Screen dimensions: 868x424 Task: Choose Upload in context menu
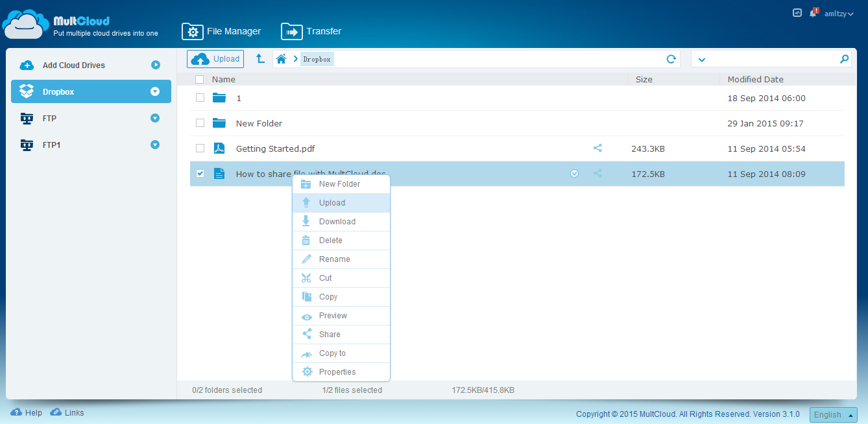click(341, 203)
